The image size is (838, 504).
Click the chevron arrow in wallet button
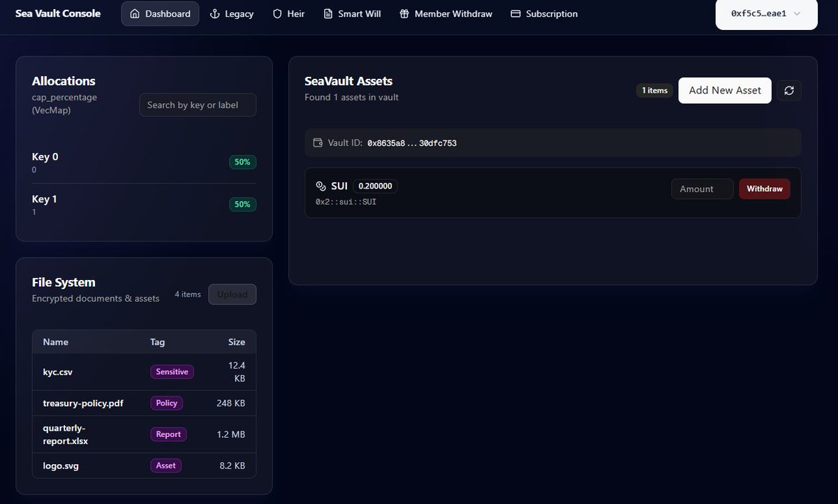coord(797,13)
